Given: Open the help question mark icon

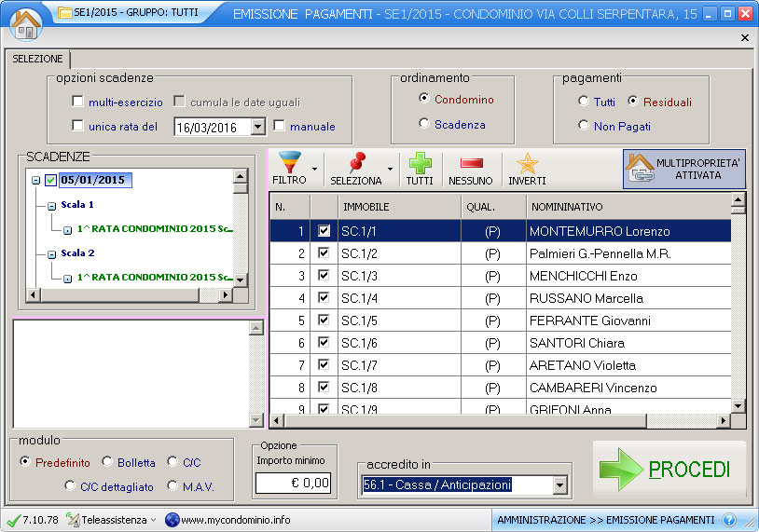Looking at the screenshot, I should coord(729,520).
